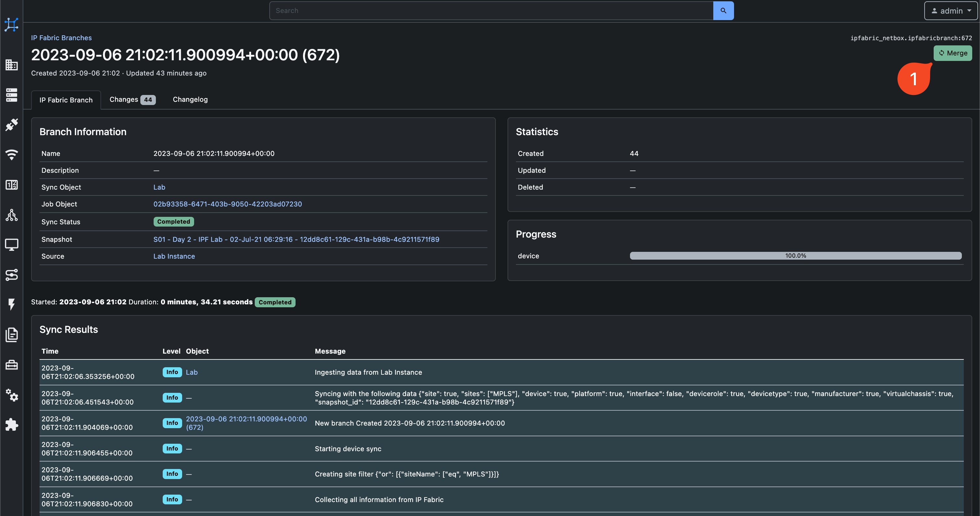Open the Connections plug sidebar icon

[x=11, y=125]
